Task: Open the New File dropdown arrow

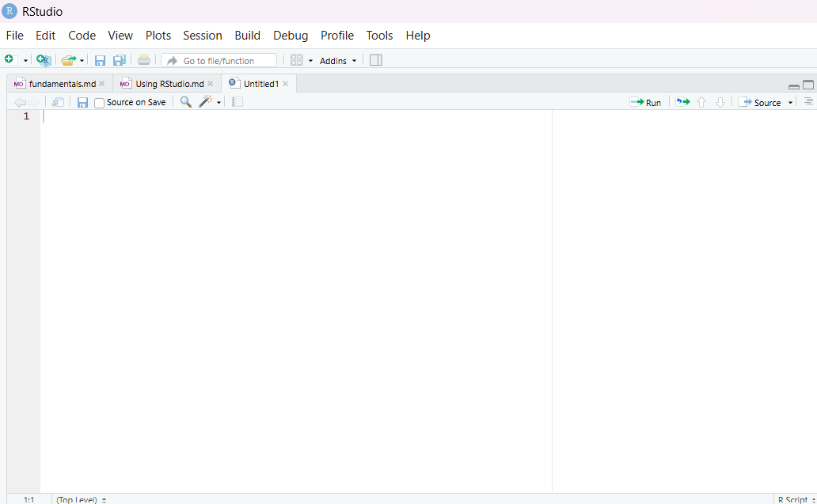Action: 25,60
